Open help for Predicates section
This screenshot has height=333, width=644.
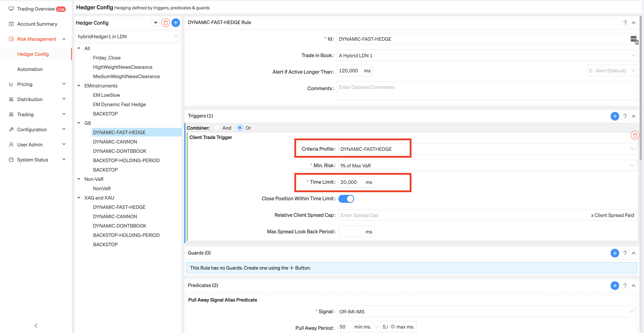[x=625, y=286]
